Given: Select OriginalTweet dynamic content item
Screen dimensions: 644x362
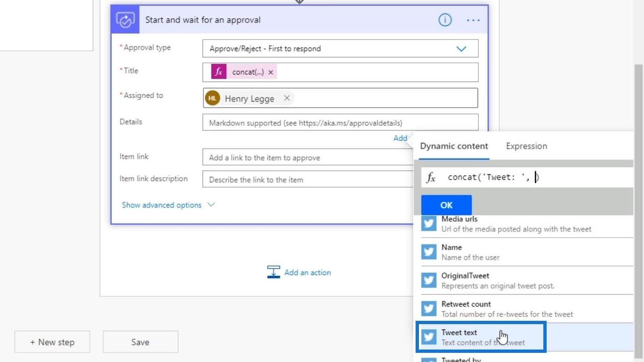Looking at the screenshot, I should pos(527,280).
